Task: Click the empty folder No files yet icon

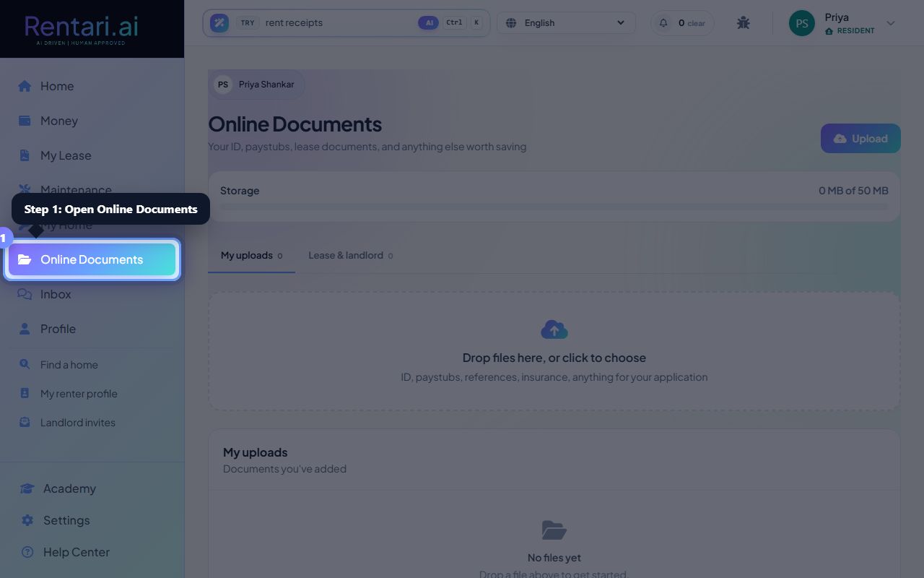Action: point(554,530)
